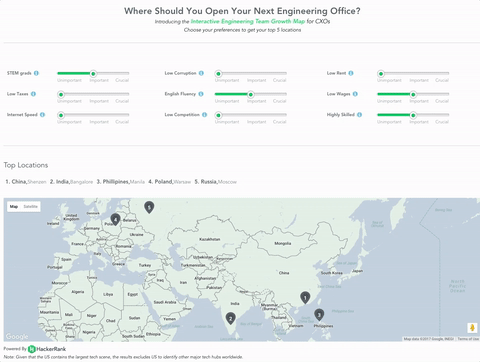Select map marker 5 over Russia
The image size is (480, 362).
point(149,207)
